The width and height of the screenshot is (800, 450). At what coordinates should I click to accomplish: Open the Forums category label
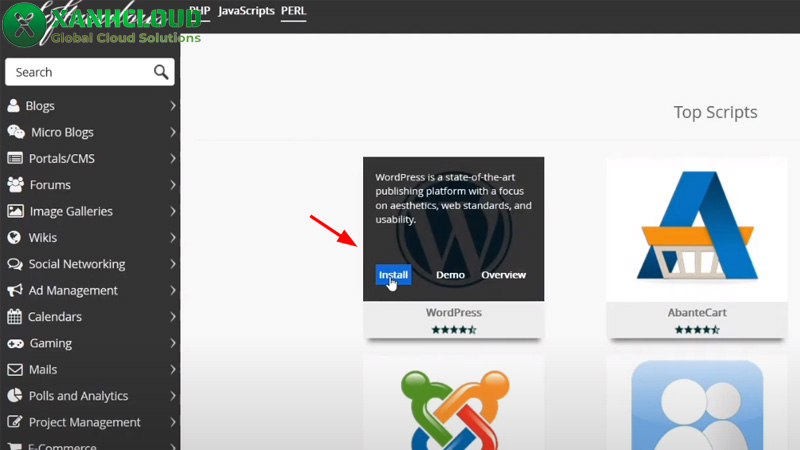point(50,185)
